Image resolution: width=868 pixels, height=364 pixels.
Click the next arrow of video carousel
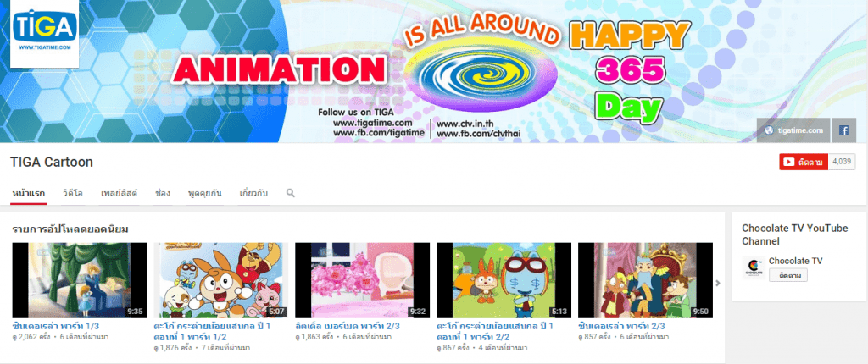[x=718, y=283]
